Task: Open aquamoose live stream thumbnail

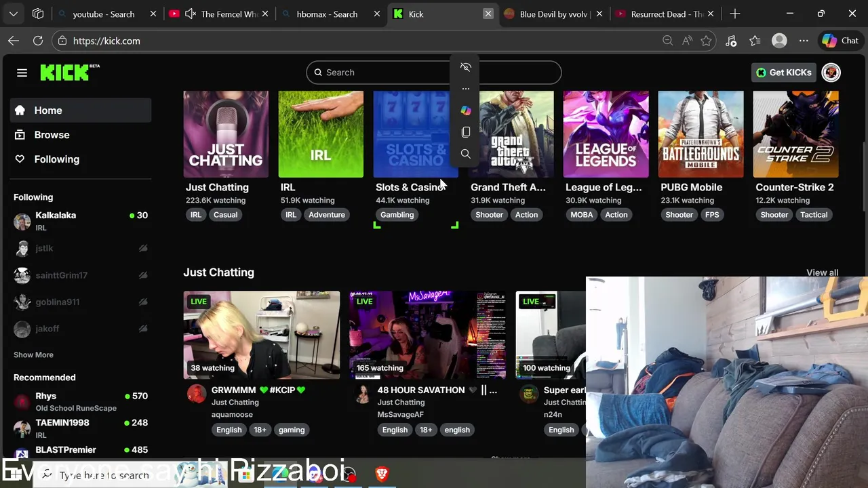Action: pyautogui.click(x=261, y=335)
